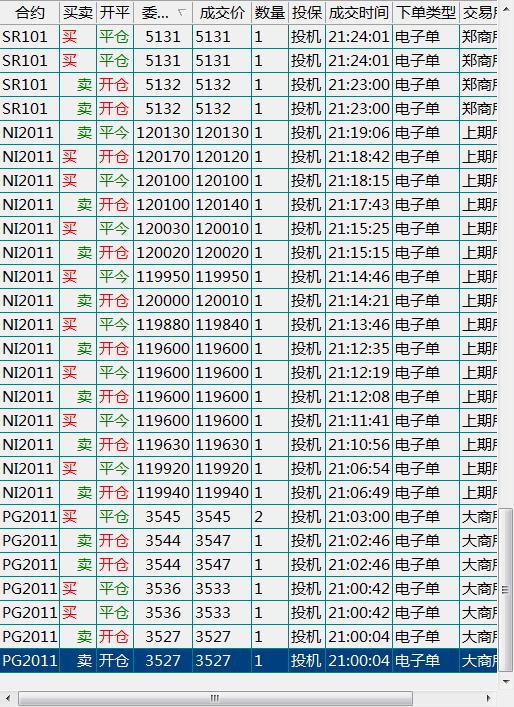Click the 开平 column header
The width and height of the screenshot is (514, 707).
115,13
